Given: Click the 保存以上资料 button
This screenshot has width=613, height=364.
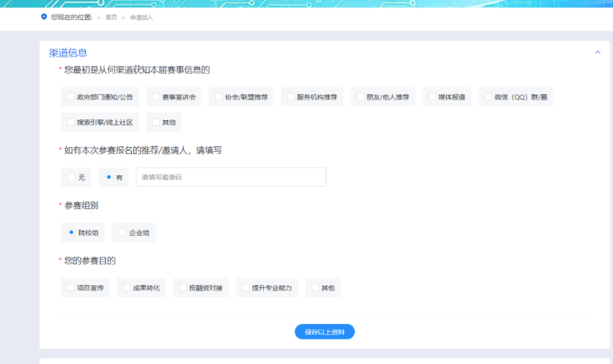Looking at the screenshot, I should [x=324, y=332].
